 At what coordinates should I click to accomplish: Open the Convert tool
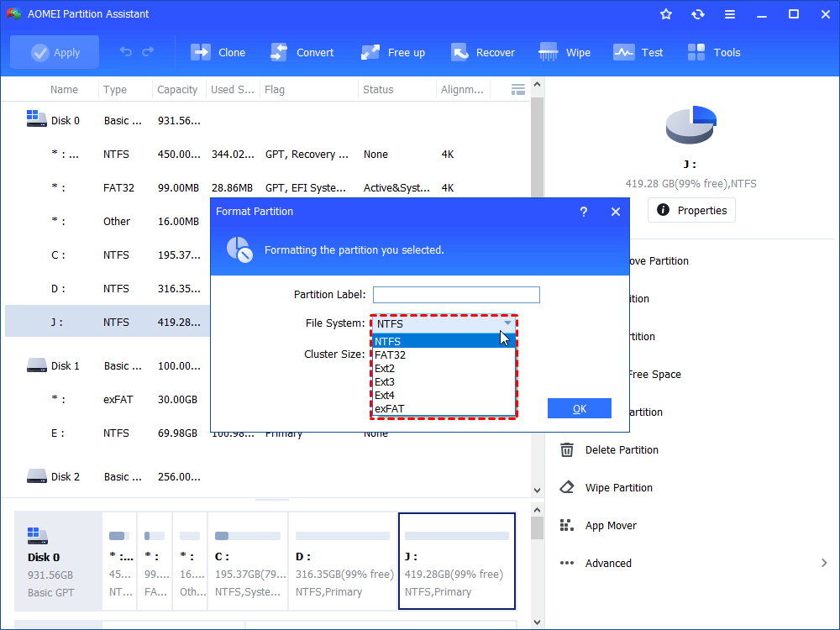tap(280, 52)
